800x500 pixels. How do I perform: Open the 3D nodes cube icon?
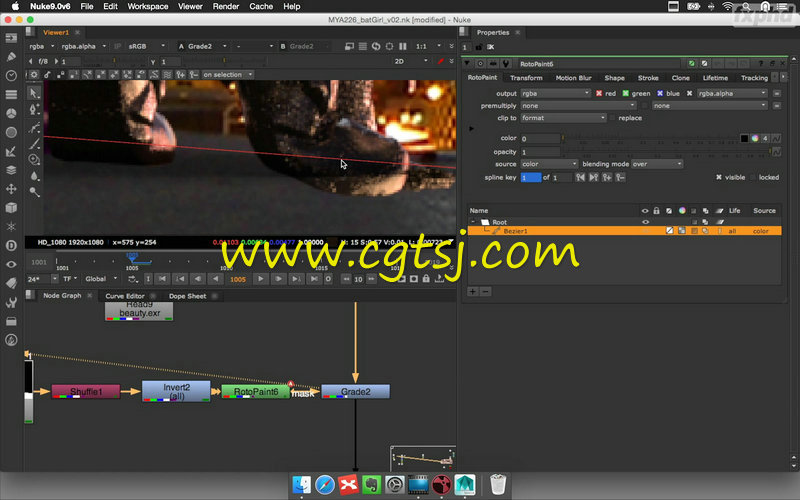tap(11, 208)
